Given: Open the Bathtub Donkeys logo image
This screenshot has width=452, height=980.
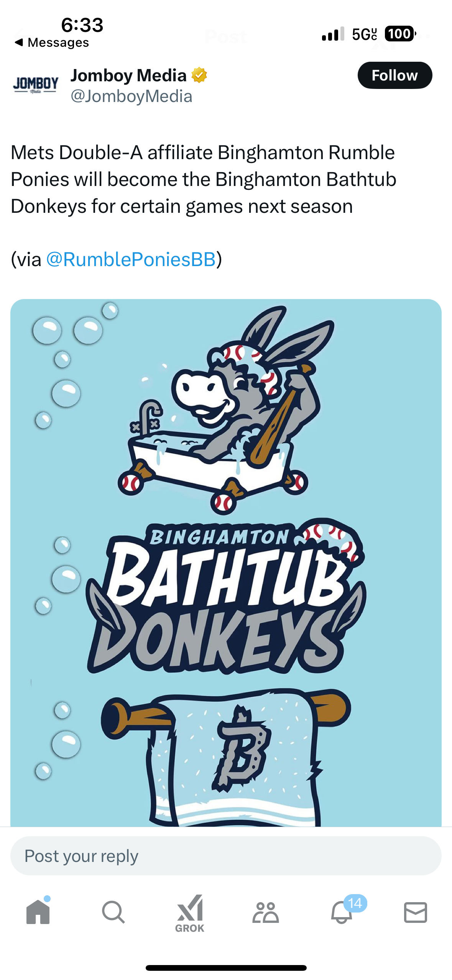Looking at the screenshot, I should pyautogui.click(x=226, y=563).
